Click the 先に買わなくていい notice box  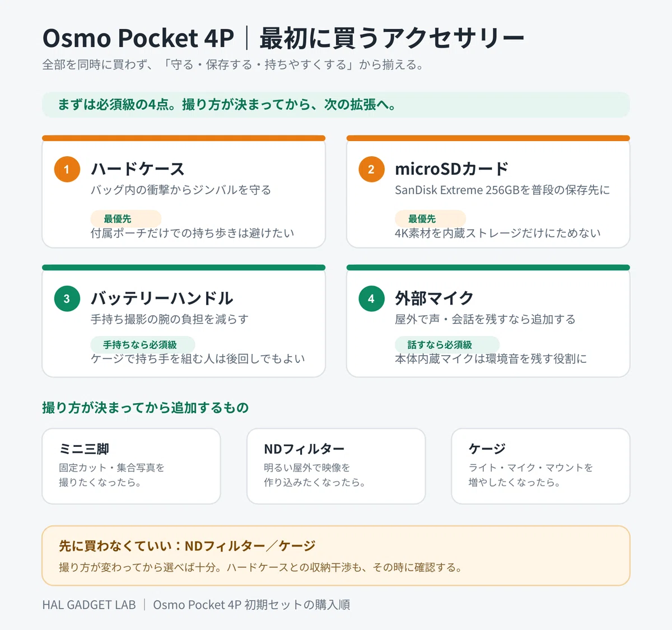(x=336, y=556)
